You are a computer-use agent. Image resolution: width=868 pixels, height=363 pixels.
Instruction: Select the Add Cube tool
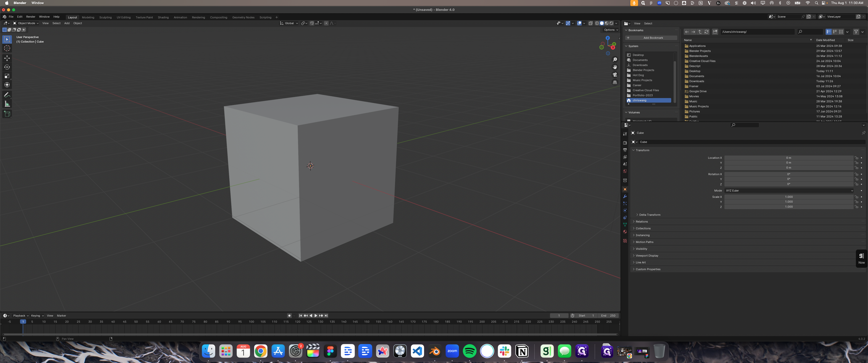coord(7,114)
